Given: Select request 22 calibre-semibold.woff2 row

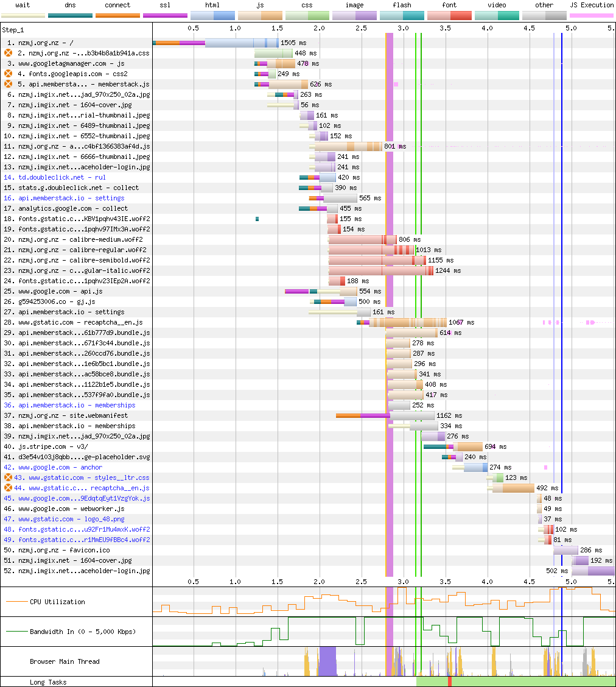Looking at the screenshot, I should click(x=77, y=260).
